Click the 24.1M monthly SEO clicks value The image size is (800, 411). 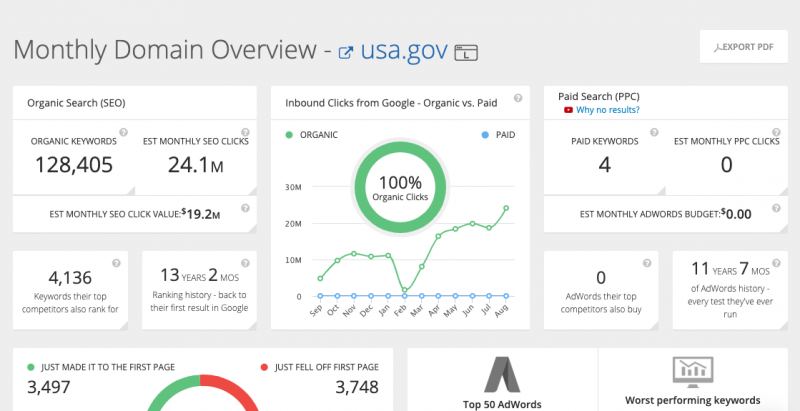click(x=196, y=165)
